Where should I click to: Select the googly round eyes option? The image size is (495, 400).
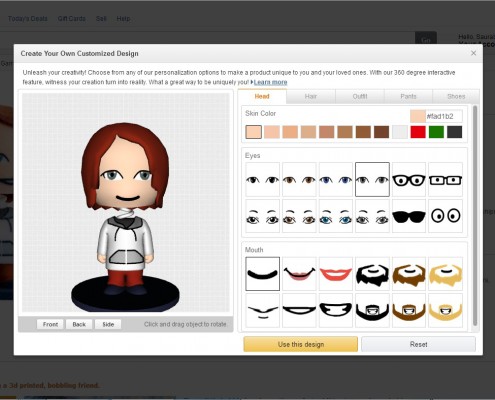[446, 216]
